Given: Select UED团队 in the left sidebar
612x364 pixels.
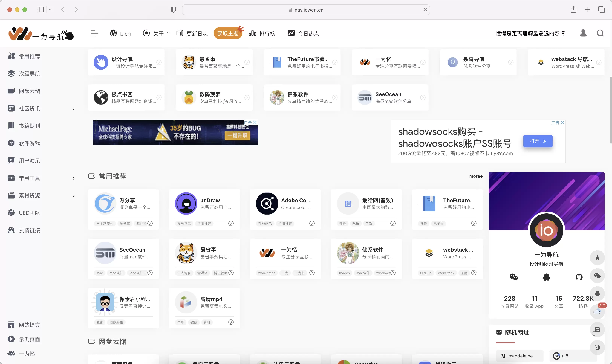Looking at the screenshot, I should (x=24, y=213).
